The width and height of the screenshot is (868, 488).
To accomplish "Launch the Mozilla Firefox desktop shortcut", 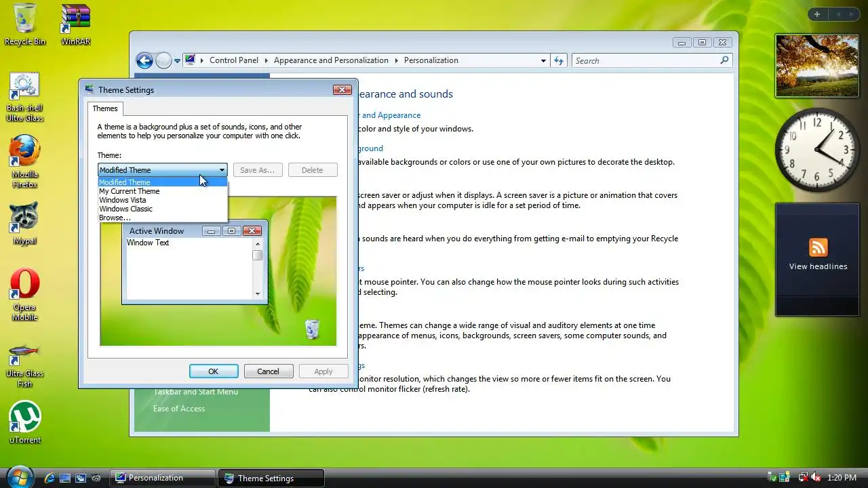I will (x=24, y=161).
